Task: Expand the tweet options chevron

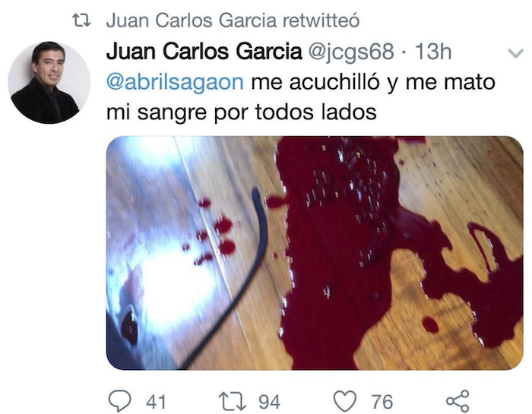Action: (516, 53)
